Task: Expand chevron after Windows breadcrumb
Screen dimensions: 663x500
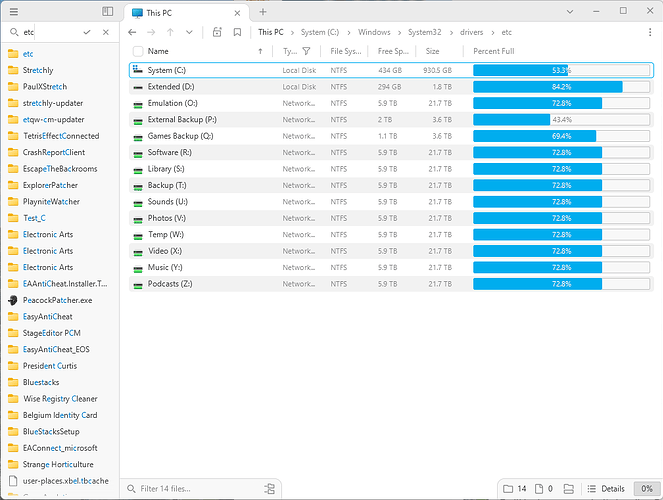Action: tap(399, 33)
